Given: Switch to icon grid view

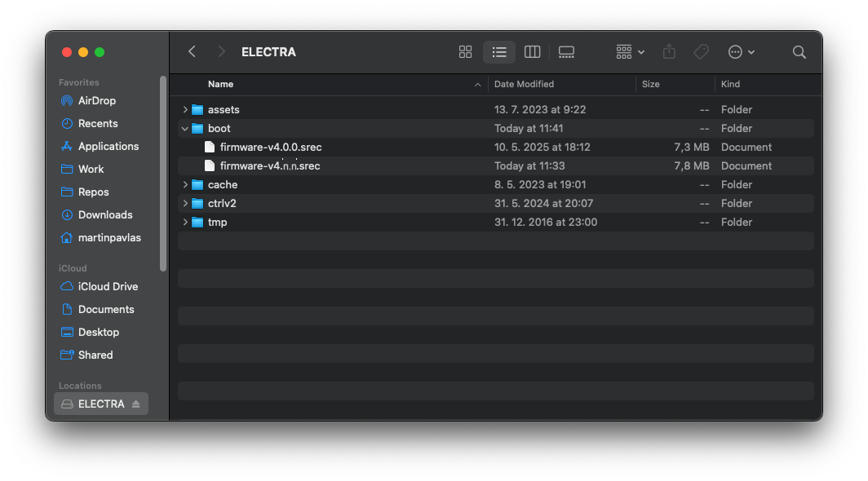Looking at the screenshot, I should (x=465, y=51).
